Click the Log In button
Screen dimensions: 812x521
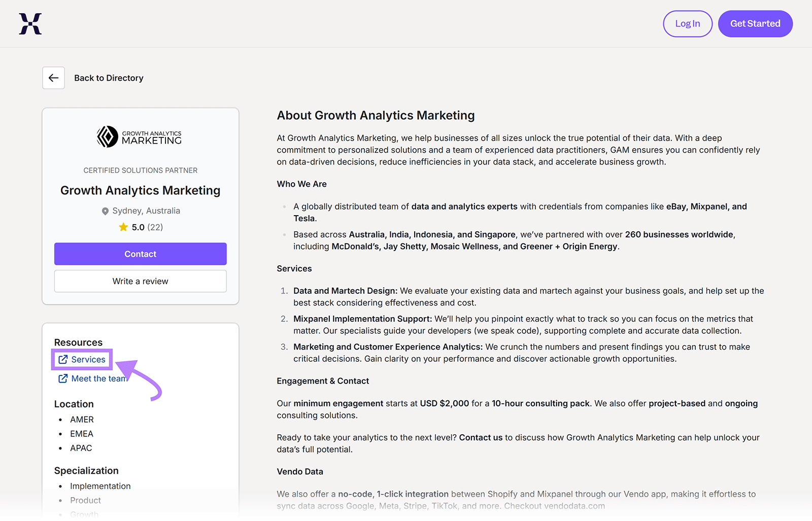coord(688,23)
